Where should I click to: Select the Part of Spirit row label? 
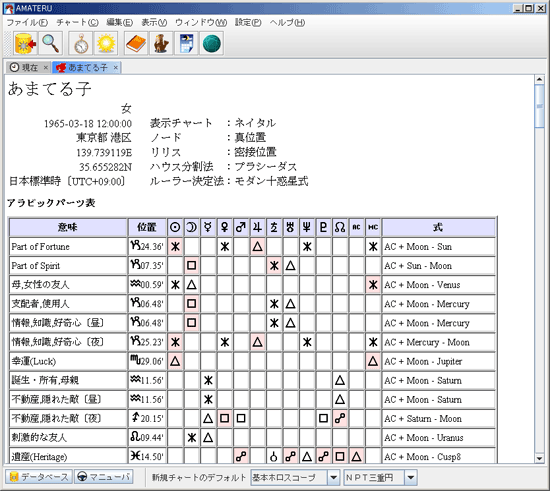click(35, 265)
